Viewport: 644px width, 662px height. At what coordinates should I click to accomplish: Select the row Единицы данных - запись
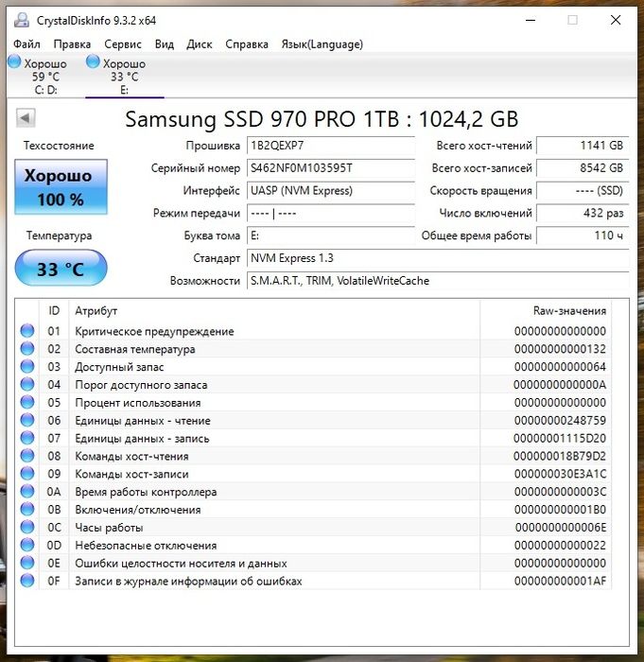pos(313,438)
